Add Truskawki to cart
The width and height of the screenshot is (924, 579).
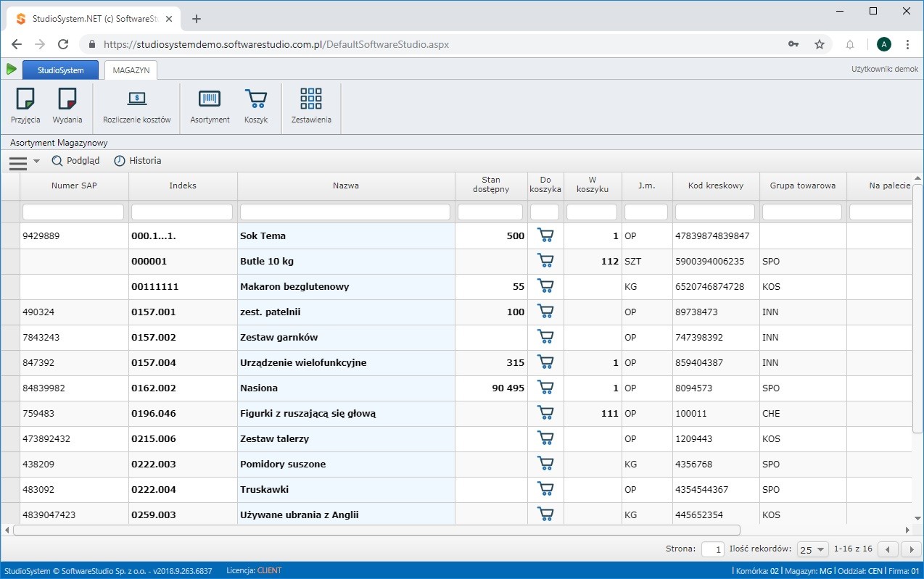[x=545, y=489]
